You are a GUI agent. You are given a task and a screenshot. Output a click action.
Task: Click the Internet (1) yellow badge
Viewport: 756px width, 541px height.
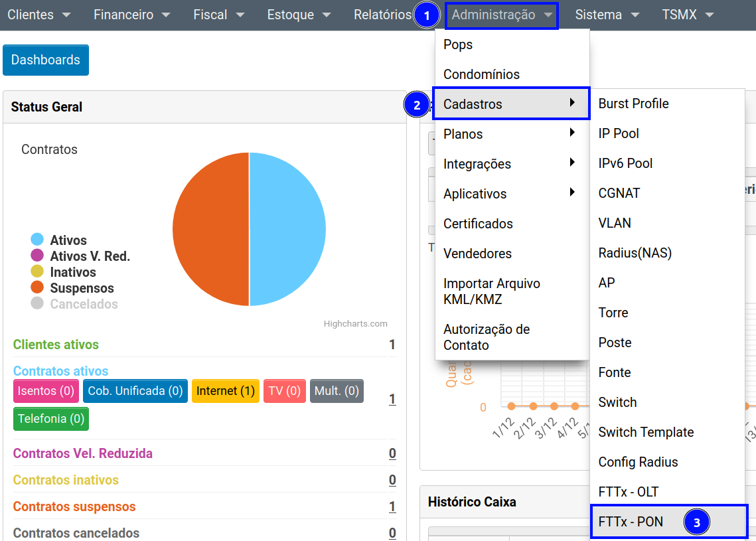(x=226, y=391)
